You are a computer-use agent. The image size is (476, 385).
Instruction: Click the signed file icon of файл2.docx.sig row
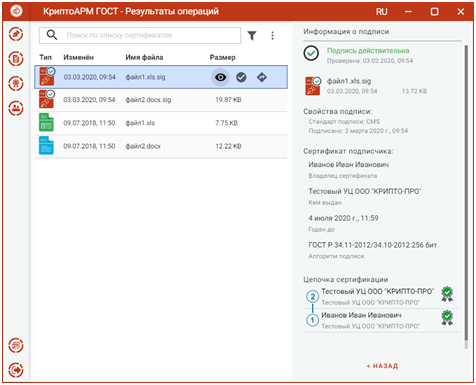click(x=47, y=99)
